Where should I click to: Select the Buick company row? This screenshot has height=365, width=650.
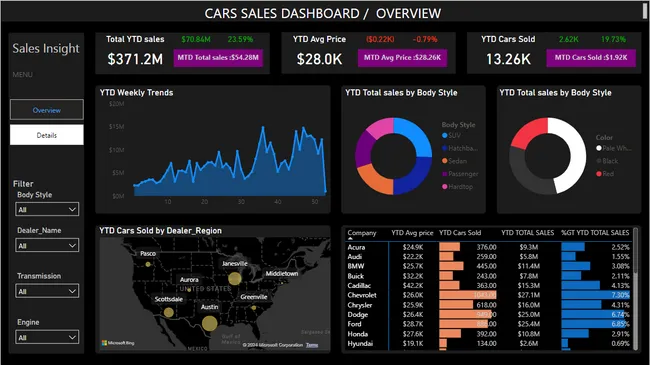point(489,276)
